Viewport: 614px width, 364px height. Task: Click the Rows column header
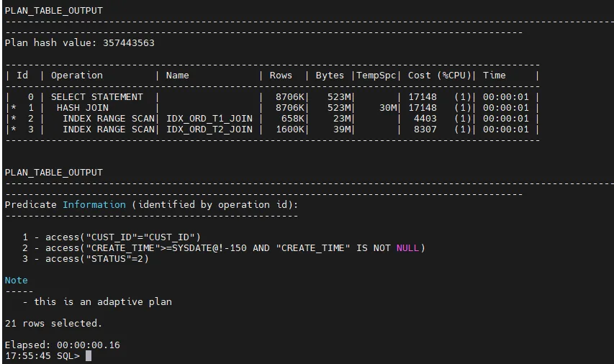281,75
